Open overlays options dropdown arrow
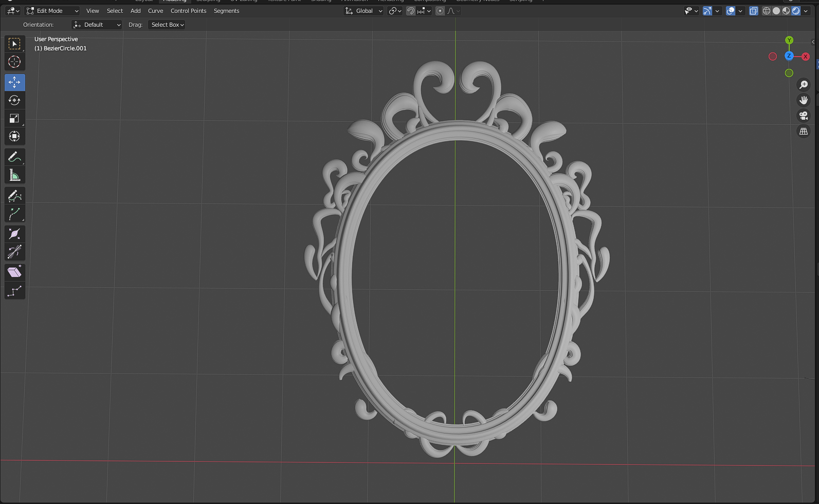 [x=740, y=11]
